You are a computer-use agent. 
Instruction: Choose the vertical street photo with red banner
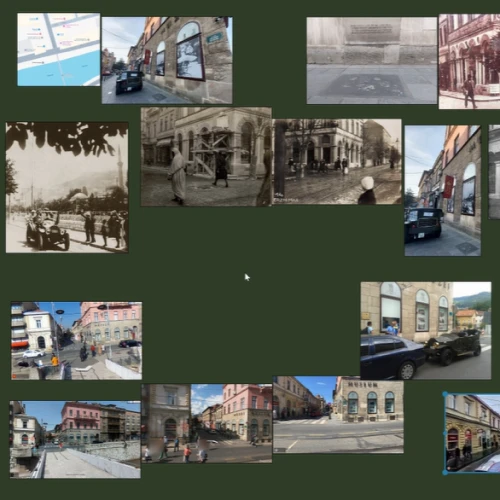pos(443,191)
